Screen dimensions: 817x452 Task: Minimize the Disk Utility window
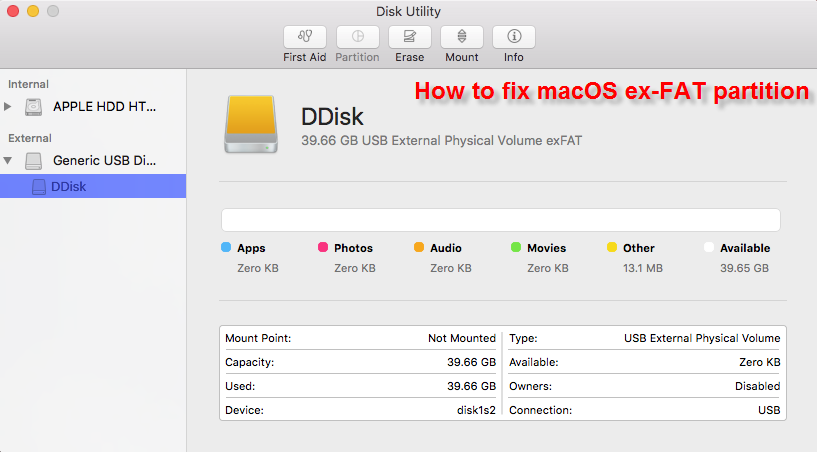[33, 11]
